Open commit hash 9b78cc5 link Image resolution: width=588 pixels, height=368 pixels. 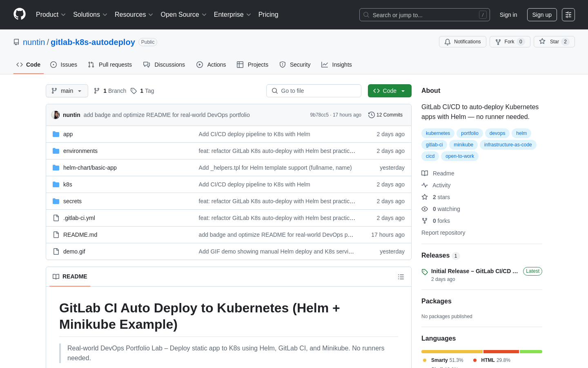click(319, 115)
